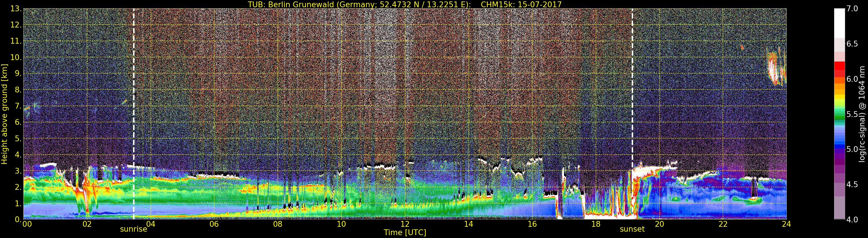This screenshot has height=238, width=868.
Task: Click the height-axis tick label '6.'
Action: pyautogui.click(x=18, y=122)
